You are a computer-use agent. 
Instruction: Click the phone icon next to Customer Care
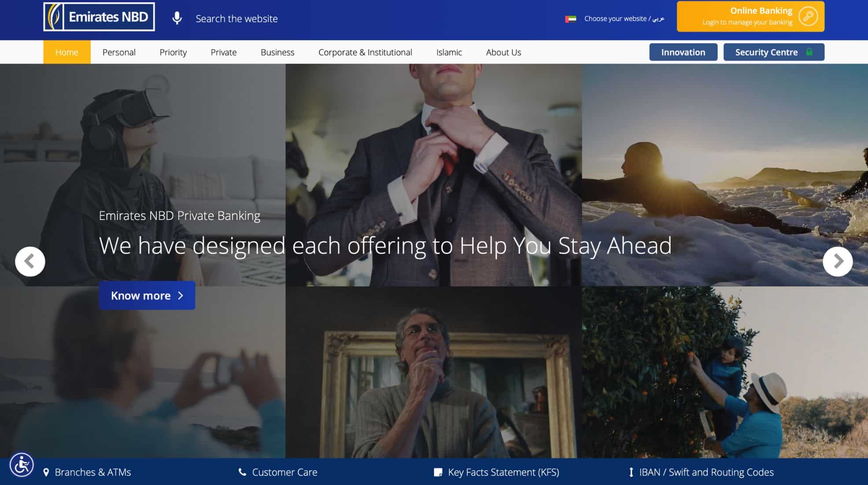click(242, 472)
